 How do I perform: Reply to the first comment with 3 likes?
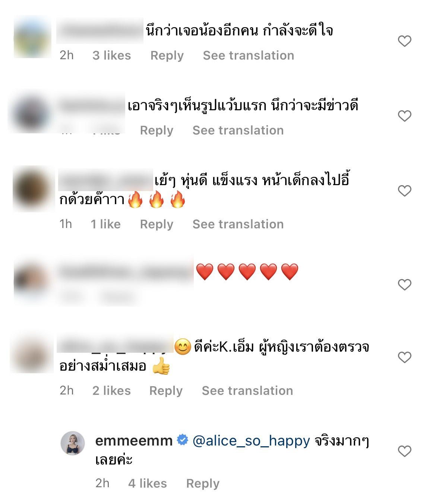167,56
